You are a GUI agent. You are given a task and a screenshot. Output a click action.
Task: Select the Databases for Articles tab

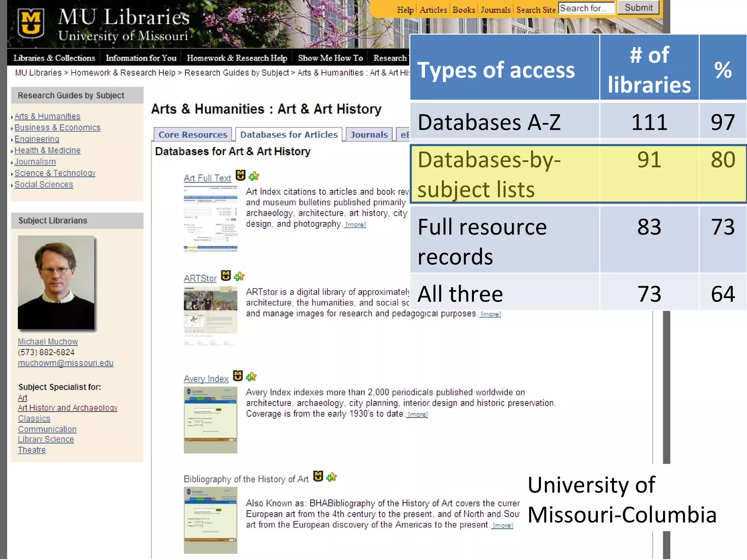tap(289, 135)
